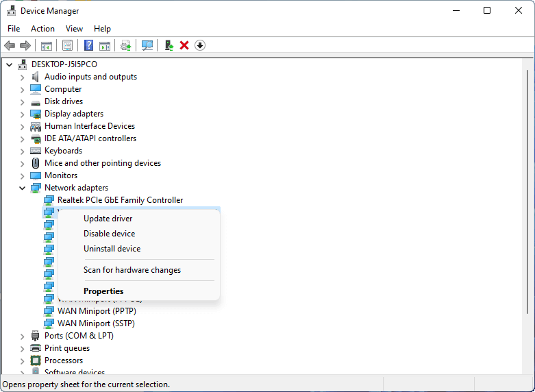Click the WAN Miniport (SSTP) adapter icon
535x392 pixels.
49,323
